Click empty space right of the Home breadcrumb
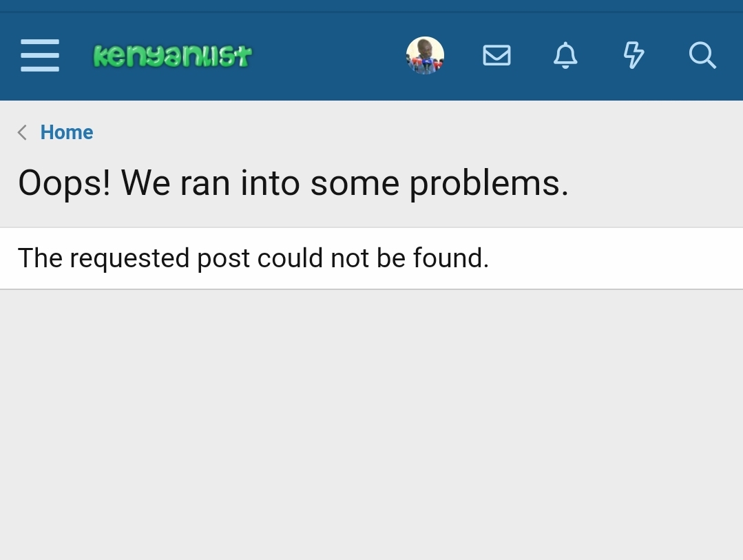Screen dimensions: 743x560 pos(413,132)
